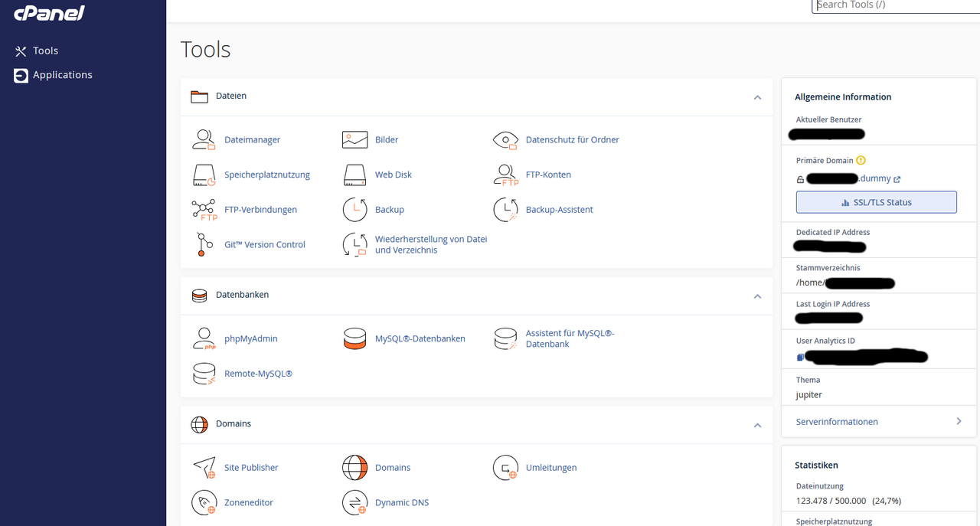The height and width of the screenshot is (526, 980).
Task: Collapse the Domains section
Action: coord(757,425)
